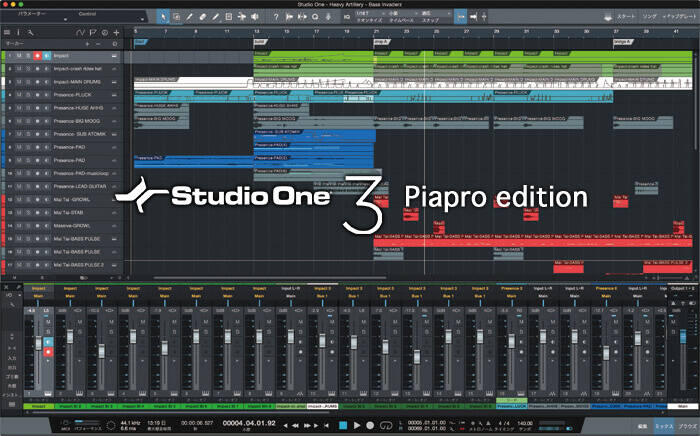Open track list icon above the tracks
700x436 pixels.
7,33
